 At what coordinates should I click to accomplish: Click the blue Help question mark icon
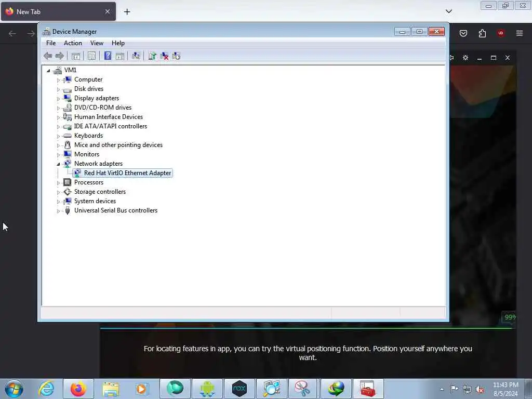point(108,56)
